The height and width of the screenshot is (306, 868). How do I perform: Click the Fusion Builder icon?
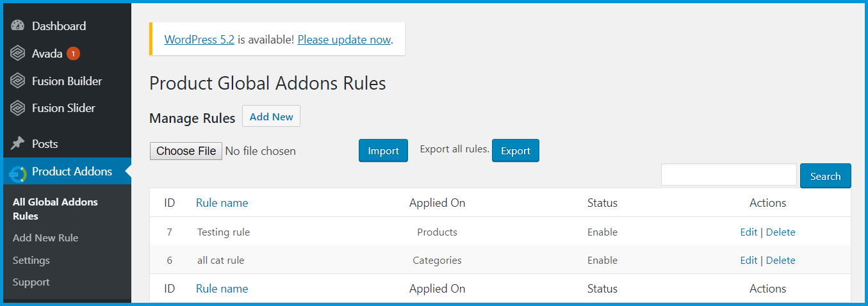(18, 81)
